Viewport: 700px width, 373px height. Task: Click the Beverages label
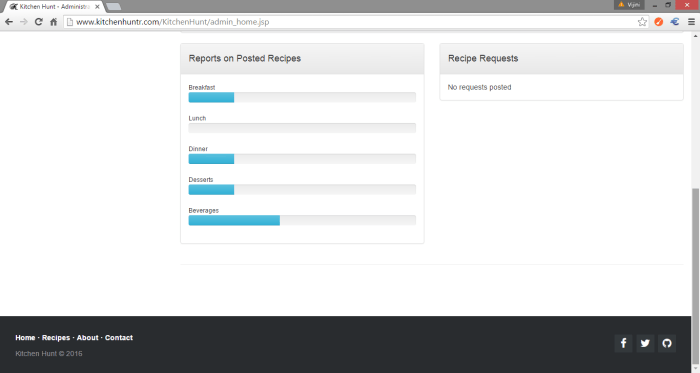click(204, 211)
